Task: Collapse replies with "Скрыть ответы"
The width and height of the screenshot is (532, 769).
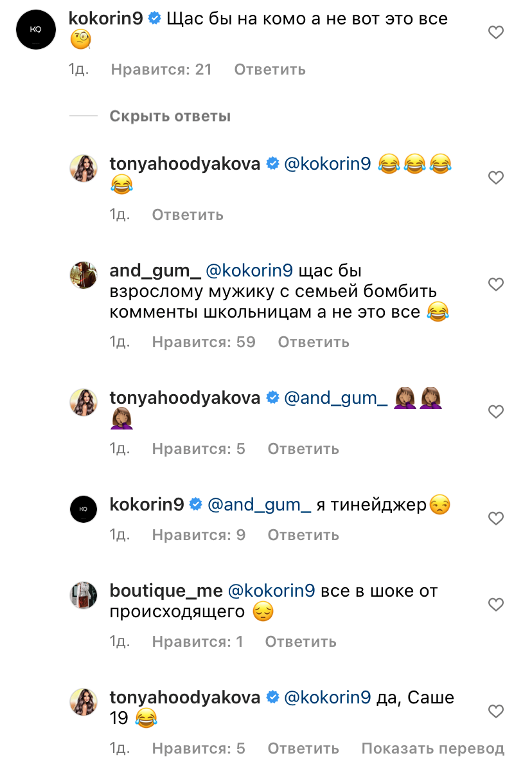Action: tap(170, 116)
